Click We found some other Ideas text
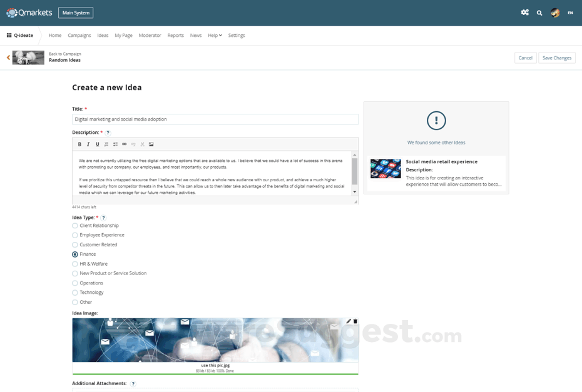 pos(436,143)
